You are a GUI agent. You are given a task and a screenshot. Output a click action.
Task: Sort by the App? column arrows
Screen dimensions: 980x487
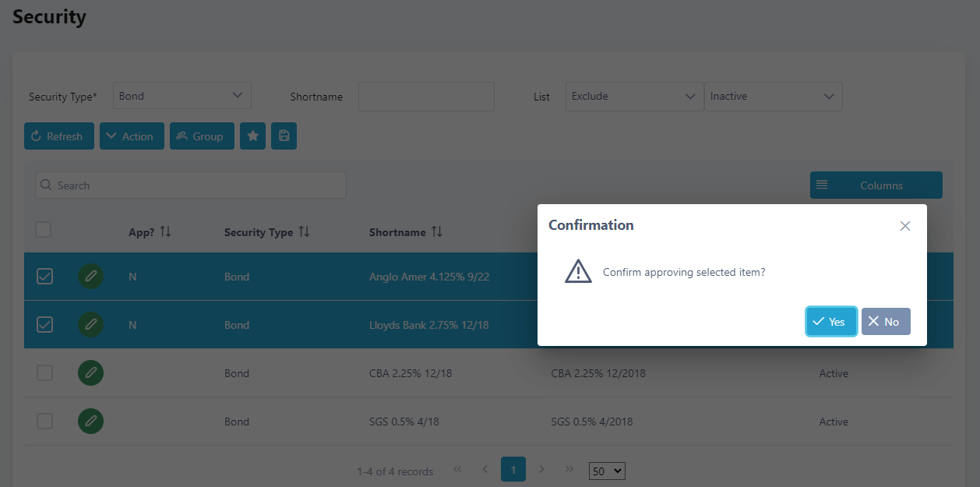click(x=165, y=232)
